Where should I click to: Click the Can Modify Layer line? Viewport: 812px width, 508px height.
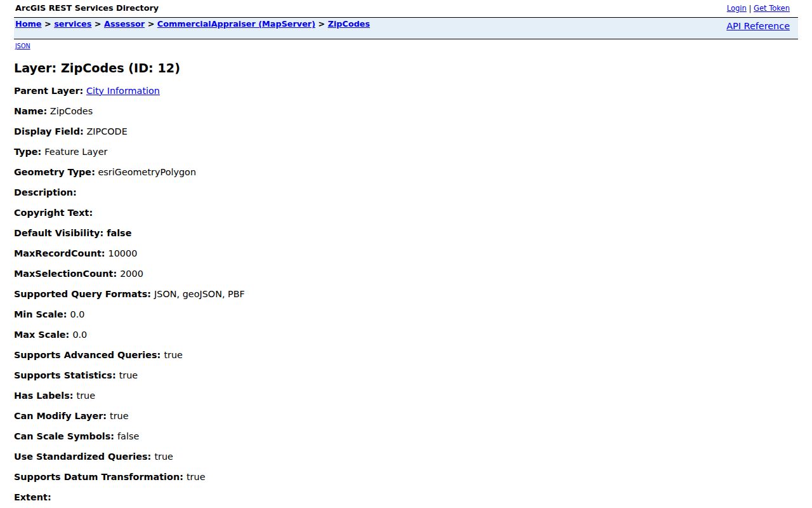71,416
